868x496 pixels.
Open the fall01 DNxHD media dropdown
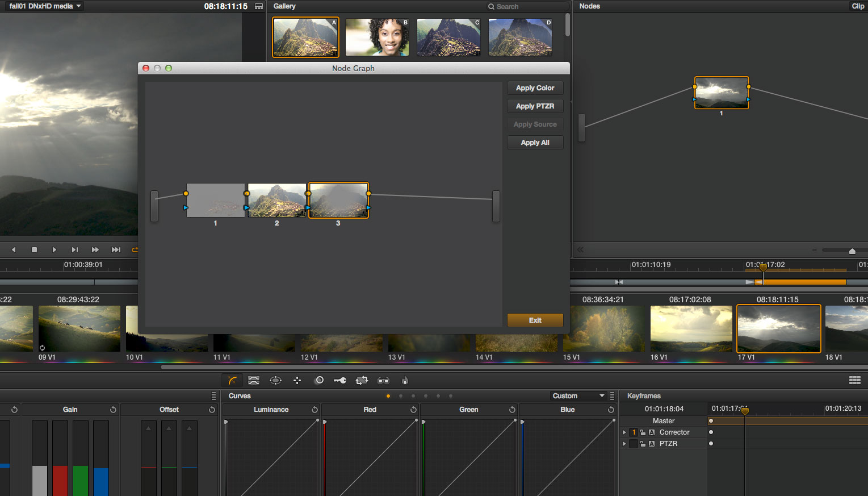pos(45,6)
